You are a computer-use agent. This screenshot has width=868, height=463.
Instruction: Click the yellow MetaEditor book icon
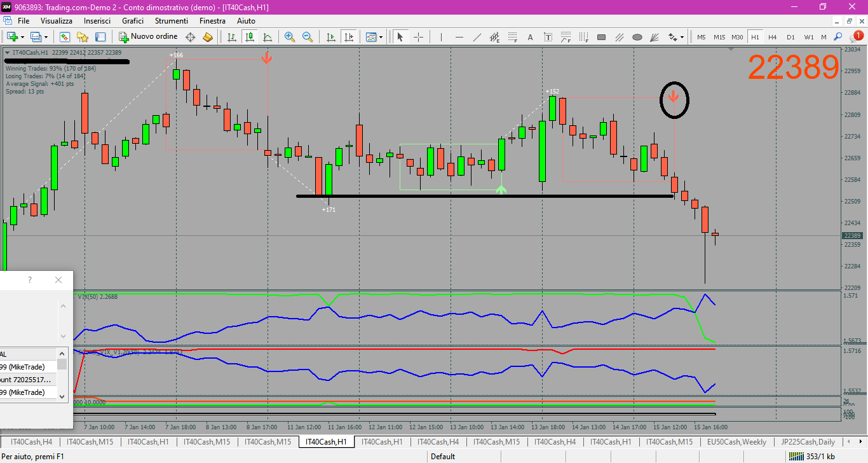click(208, 37)
